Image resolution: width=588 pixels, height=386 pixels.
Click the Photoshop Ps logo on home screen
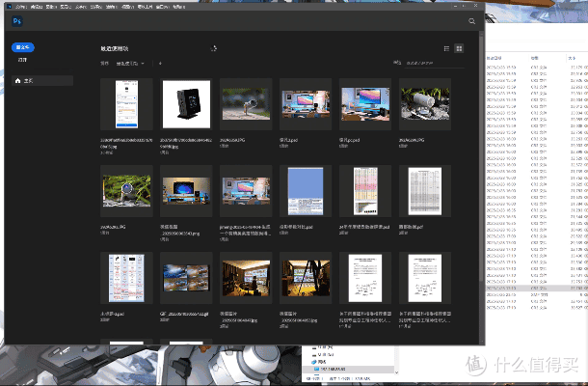(x=17, y=21)
